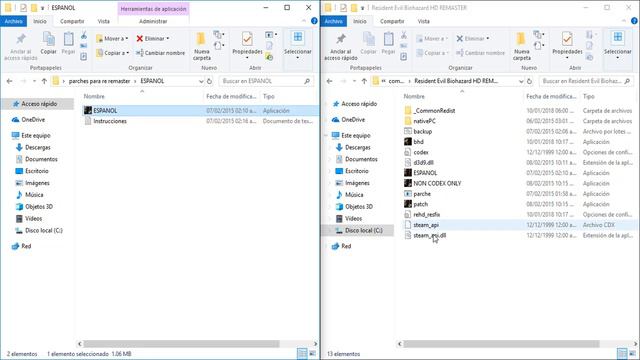Sort by Fecha de modificación in ESPANOL window

[231, 96]
